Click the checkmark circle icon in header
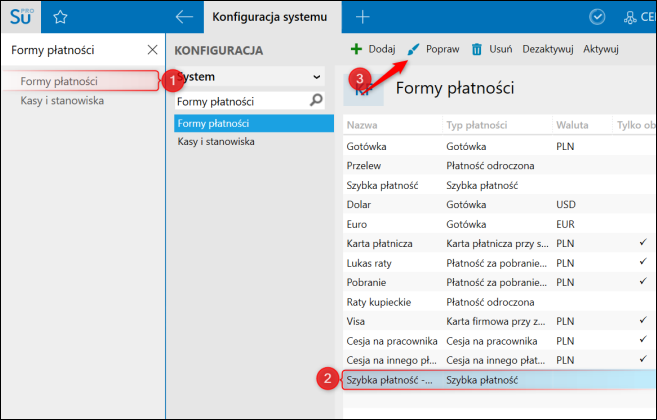This screenshot has height=420, width=657. [x=598, y=17]
